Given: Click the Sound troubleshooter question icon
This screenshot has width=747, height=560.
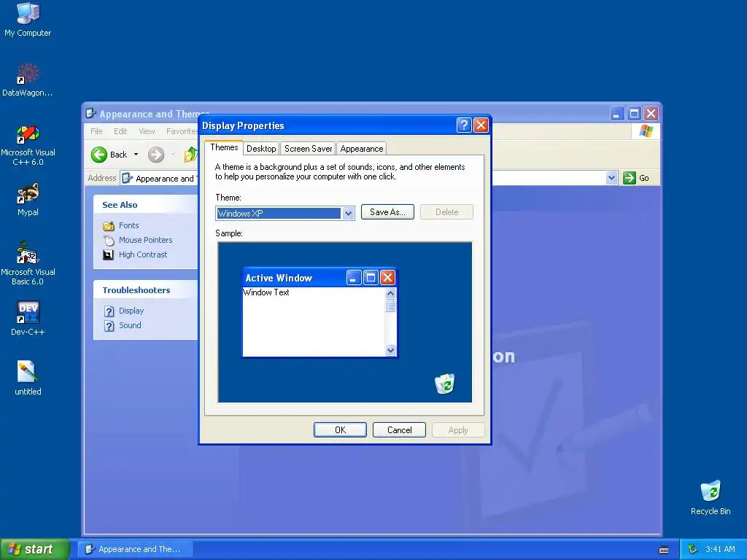Looking at the screenshot, I should pyautogui.click(x=109, y=326).
